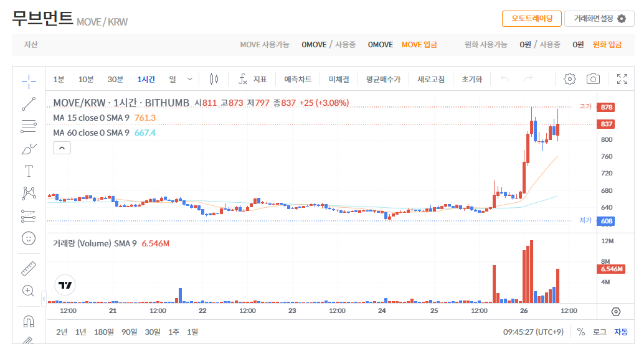
Task: Select the ruler measure tool
Action: pos(29,268)
